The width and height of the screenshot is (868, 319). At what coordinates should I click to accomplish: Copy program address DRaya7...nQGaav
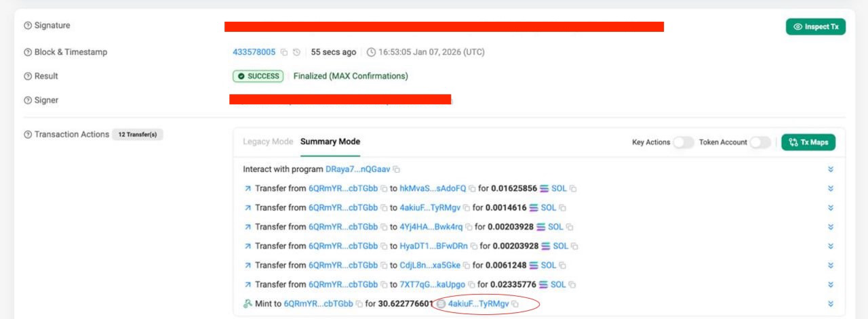click(x=397, y=169)
